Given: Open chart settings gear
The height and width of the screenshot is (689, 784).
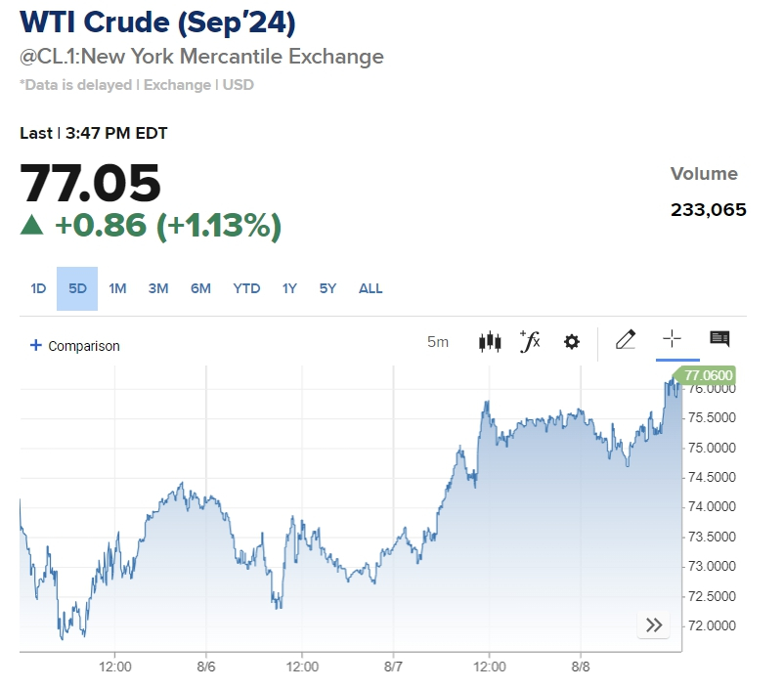Looking at the screenshot, I should tap(572, 342).
